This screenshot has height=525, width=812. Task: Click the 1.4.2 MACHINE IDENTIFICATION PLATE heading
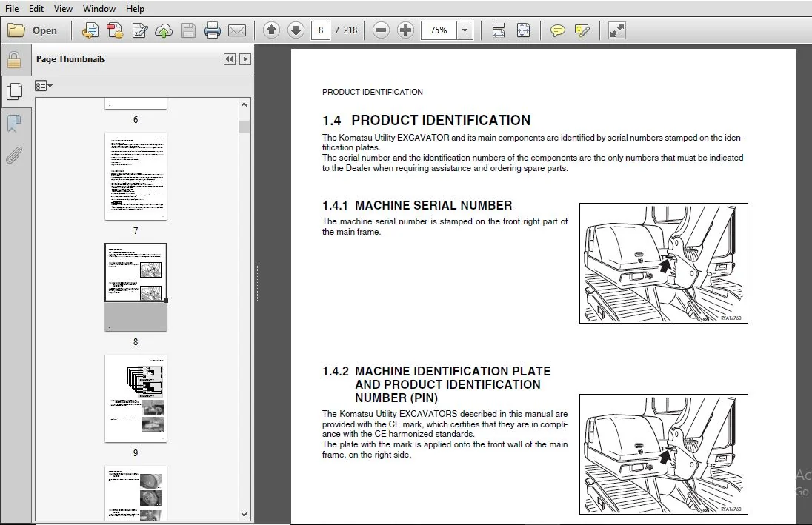click(x=436, y=385)
